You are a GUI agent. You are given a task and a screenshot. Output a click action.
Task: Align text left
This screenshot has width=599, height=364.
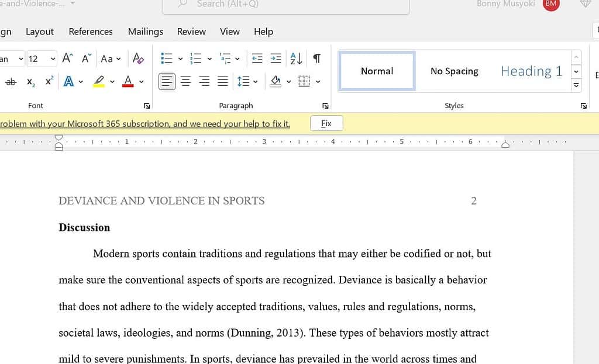click(167, 81)
